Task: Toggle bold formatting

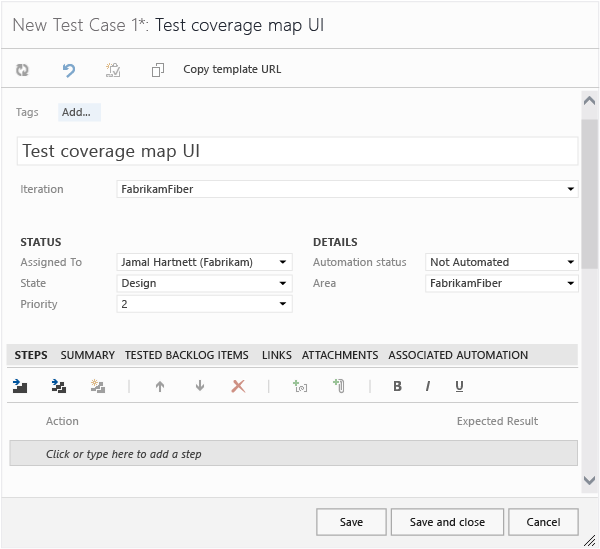Action: [x=398, y=386]
